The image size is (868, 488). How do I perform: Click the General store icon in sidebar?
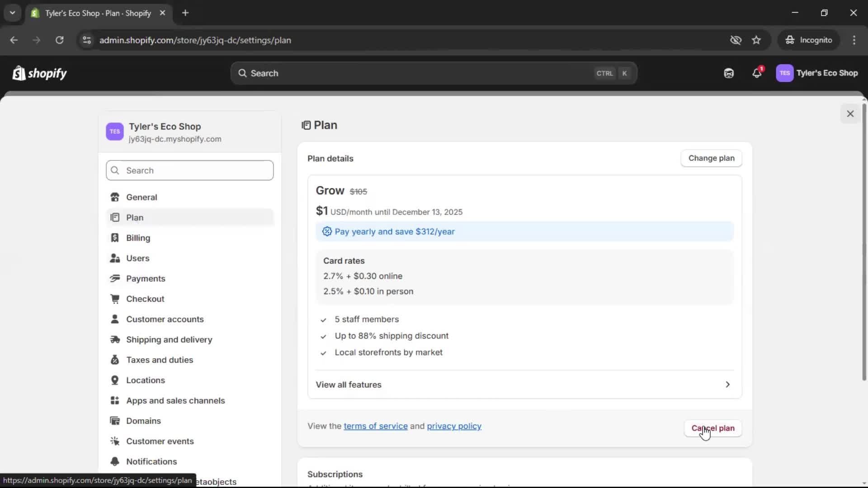click(115, 197)
